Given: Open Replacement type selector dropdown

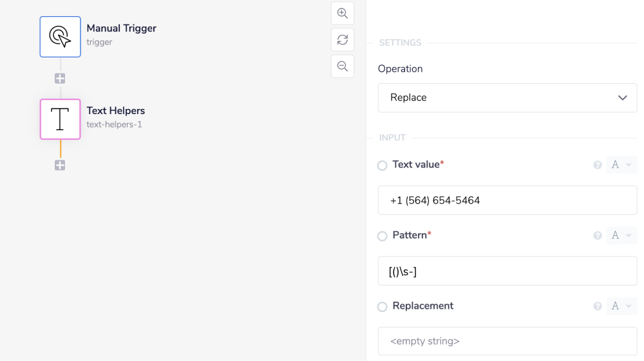Looking at the screenshot, I should (x=621, y=307).
